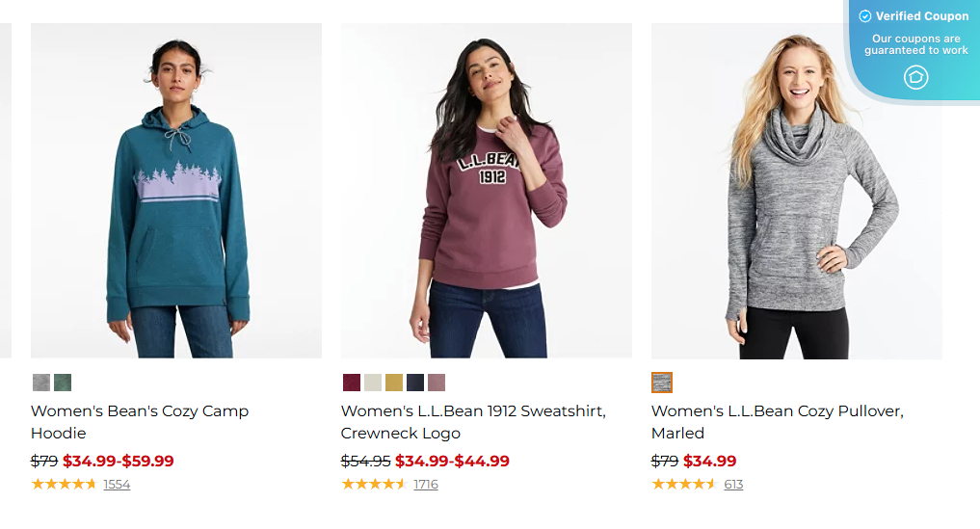Pick the navy swatch for 1912 Sweatshirt
This screenshot has width=980, height=529.
coord(415,383)
